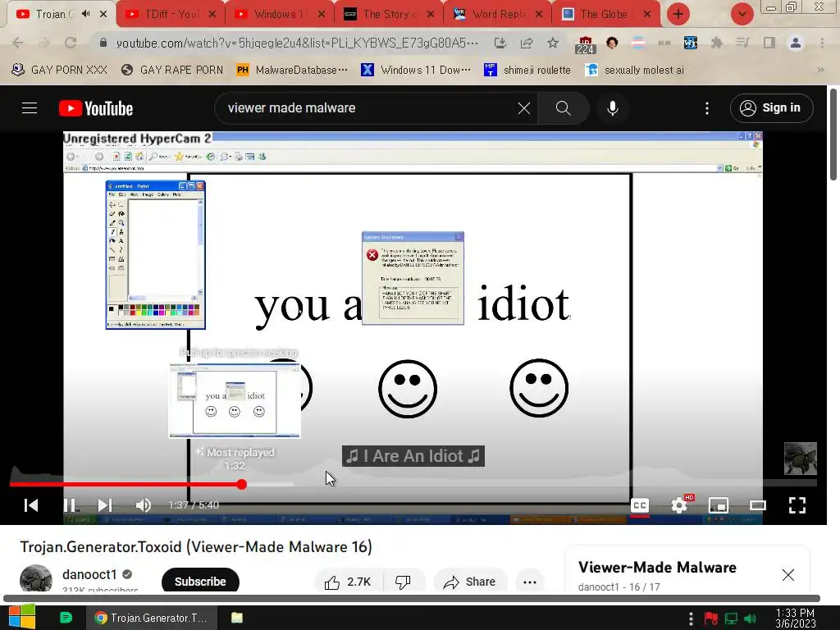Open MalwareDatabase bookmark

pos(293,71)
